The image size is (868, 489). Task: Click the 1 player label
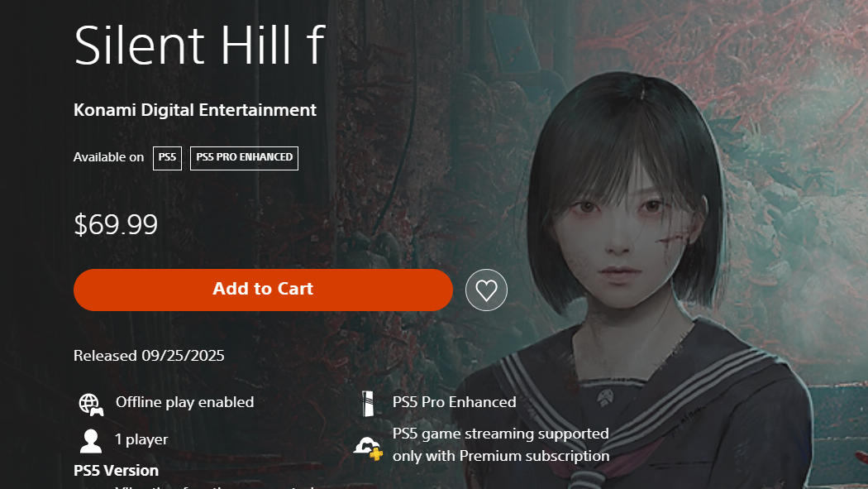[141, 439]
